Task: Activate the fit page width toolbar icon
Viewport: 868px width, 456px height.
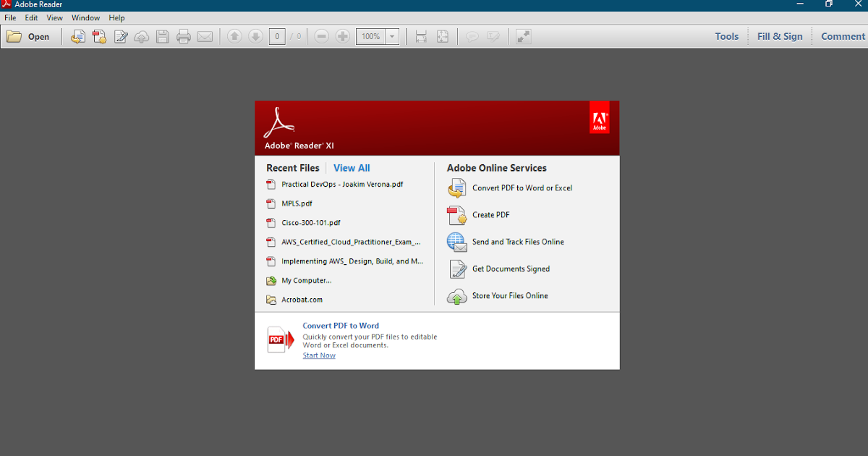Action: pos(421,36)
